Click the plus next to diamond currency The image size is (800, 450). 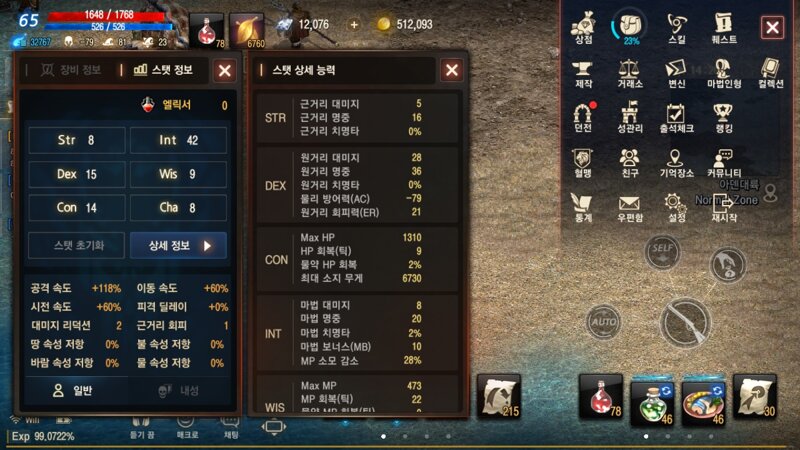coord(354,24)
